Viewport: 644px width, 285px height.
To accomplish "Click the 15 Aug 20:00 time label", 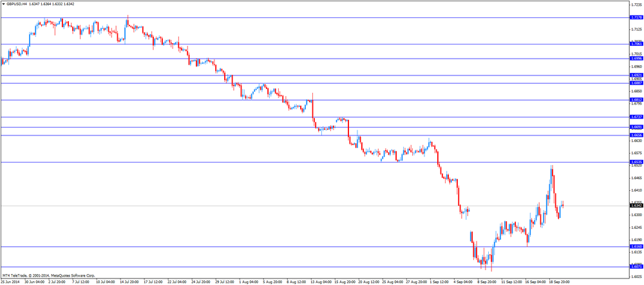I will point(344,282).
